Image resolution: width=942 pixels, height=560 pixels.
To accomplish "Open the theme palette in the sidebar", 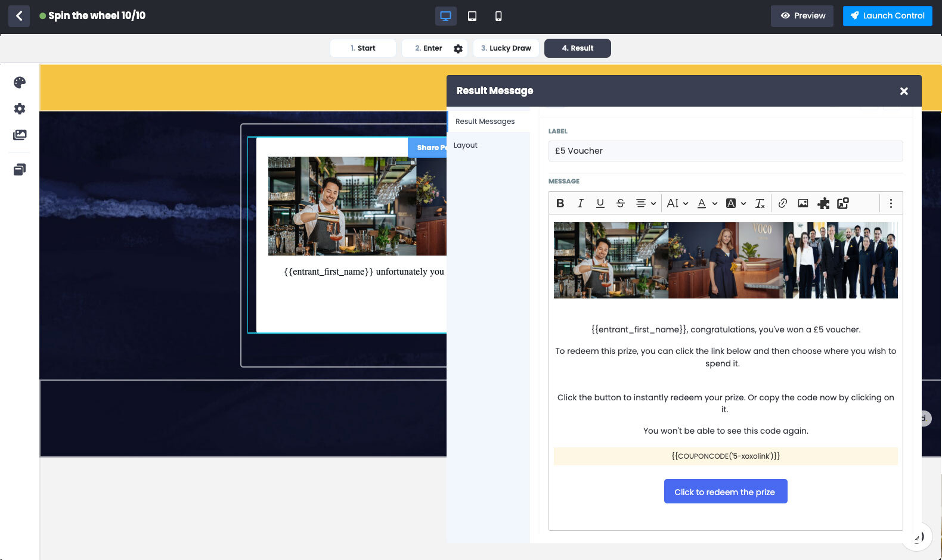I will click(20, 82).
